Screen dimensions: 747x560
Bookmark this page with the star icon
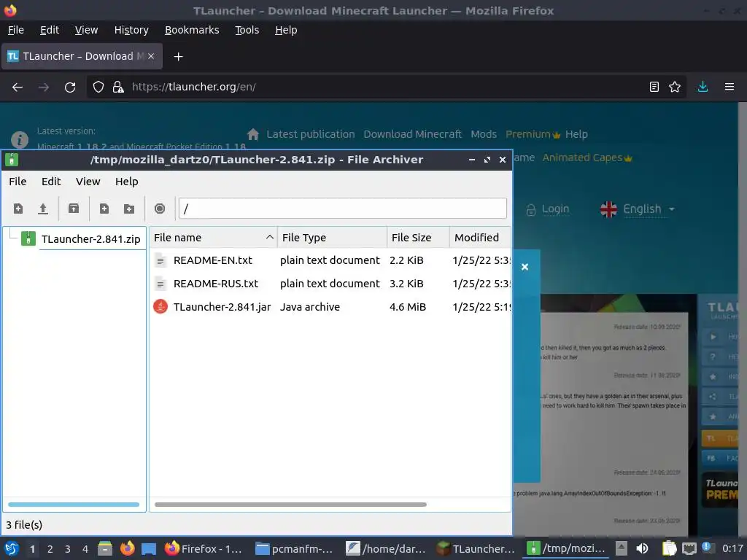coord(675,87)
